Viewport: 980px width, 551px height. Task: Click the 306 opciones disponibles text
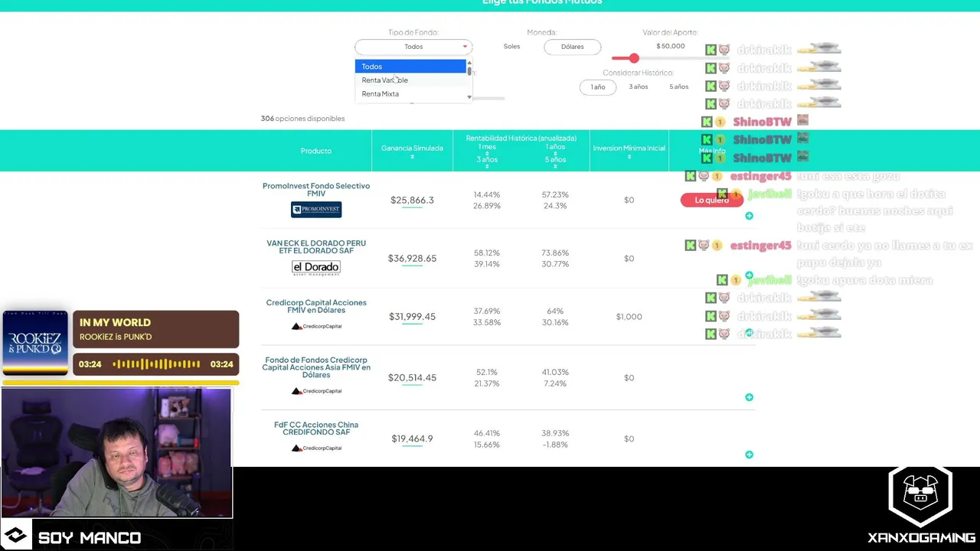coord(302,119)
